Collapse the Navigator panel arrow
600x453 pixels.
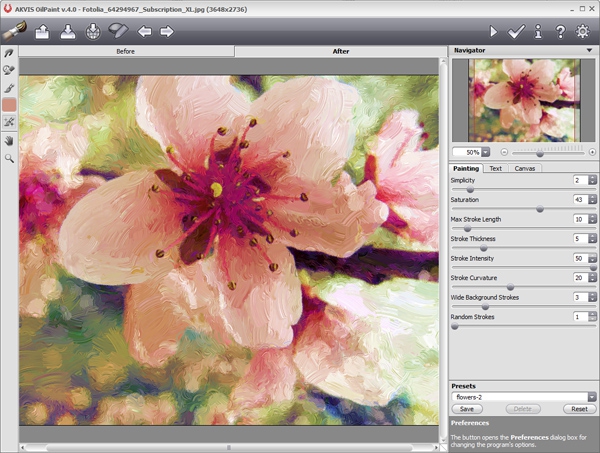point(590,51)
